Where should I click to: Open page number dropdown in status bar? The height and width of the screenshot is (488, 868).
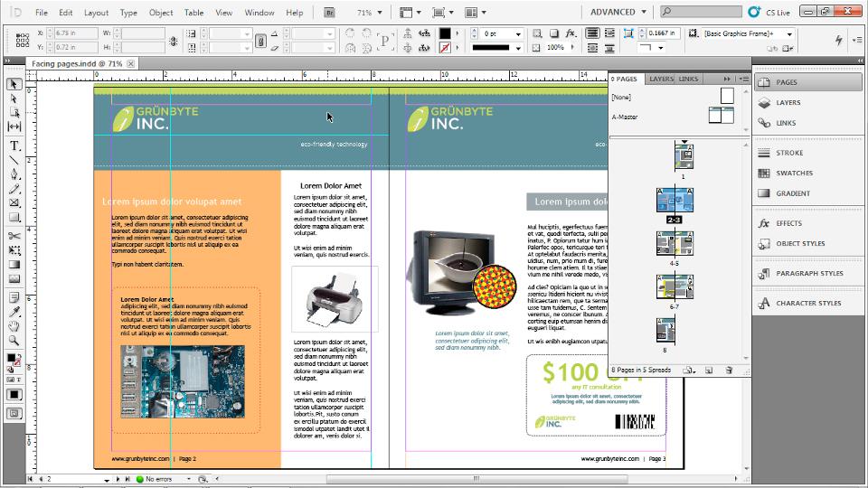[x=107, y=479]
